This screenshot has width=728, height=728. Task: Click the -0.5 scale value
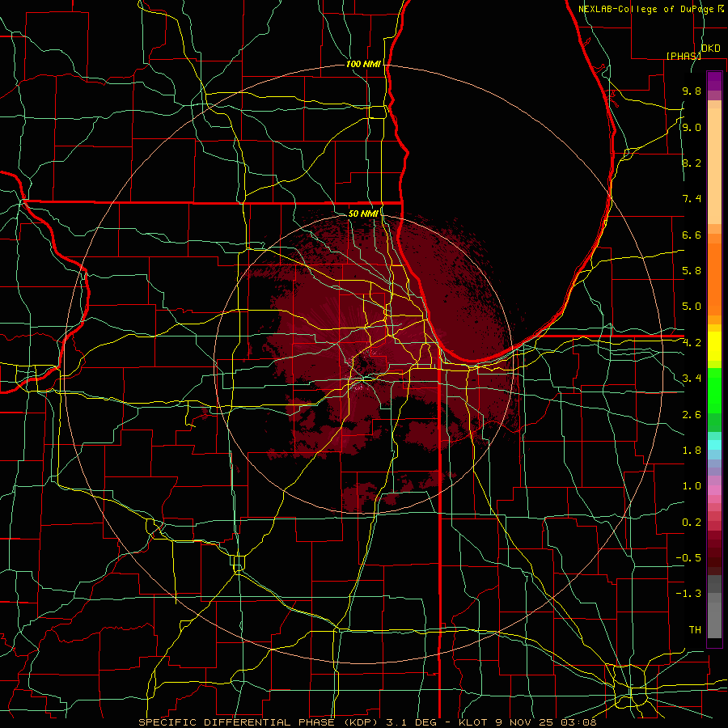tap(688, 558)
